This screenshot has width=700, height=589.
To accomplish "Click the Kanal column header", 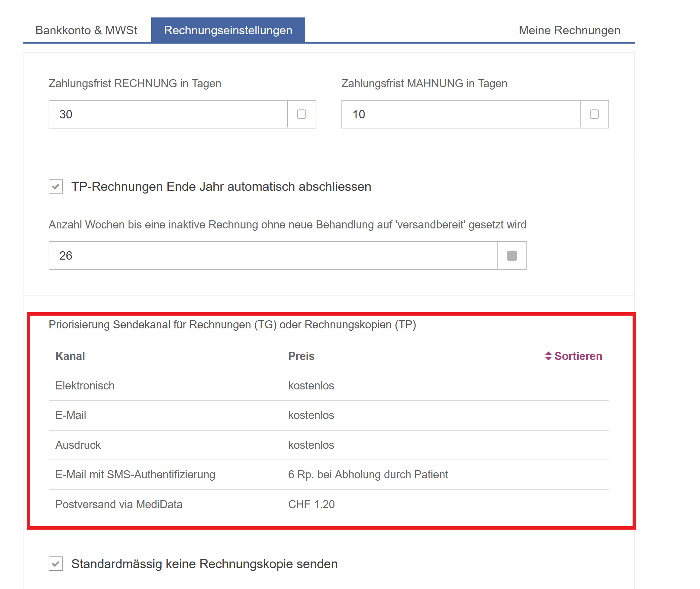I will [x=70, y=356].
